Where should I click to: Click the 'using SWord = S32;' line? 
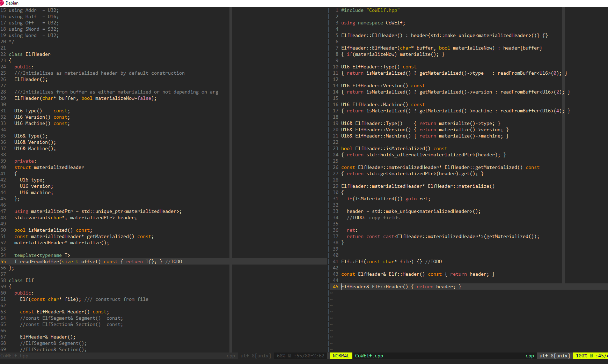pos(34,29)
